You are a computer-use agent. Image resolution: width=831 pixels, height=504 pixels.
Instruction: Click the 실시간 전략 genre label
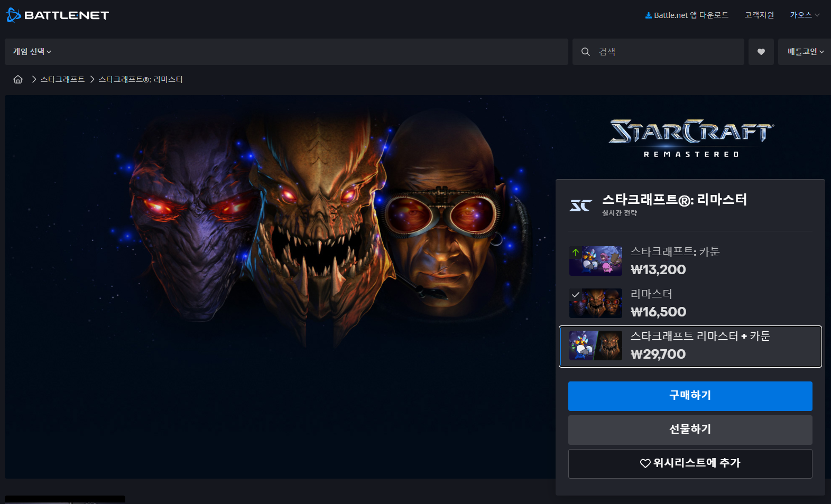pyautogui.click(x=620, y=213)
